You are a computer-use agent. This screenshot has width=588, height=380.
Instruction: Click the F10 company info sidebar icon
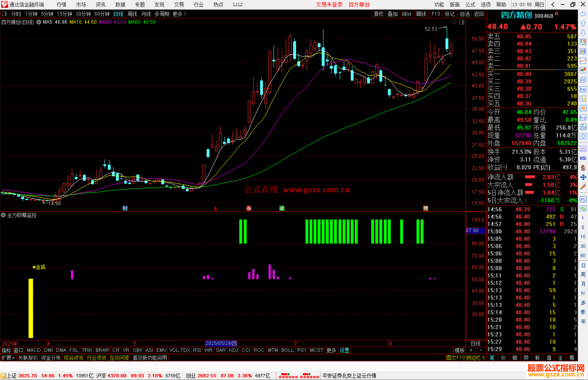[x=583, y=89]
